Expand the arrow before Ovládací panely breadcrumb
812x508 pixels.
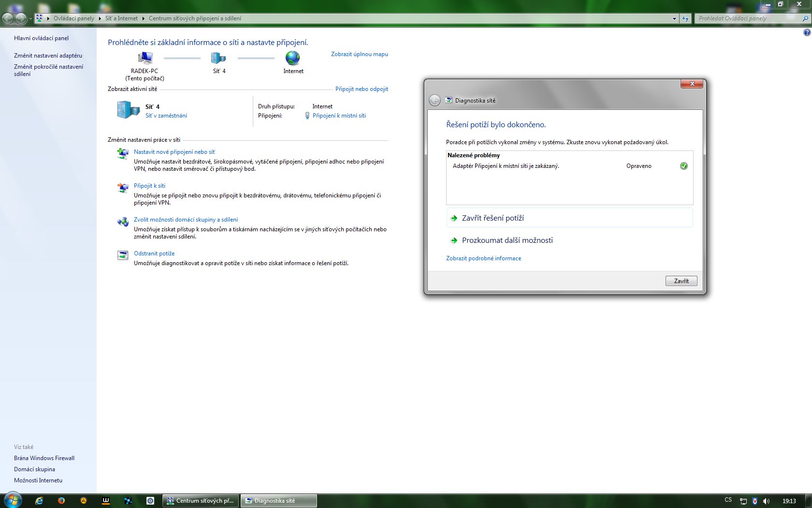48,18
